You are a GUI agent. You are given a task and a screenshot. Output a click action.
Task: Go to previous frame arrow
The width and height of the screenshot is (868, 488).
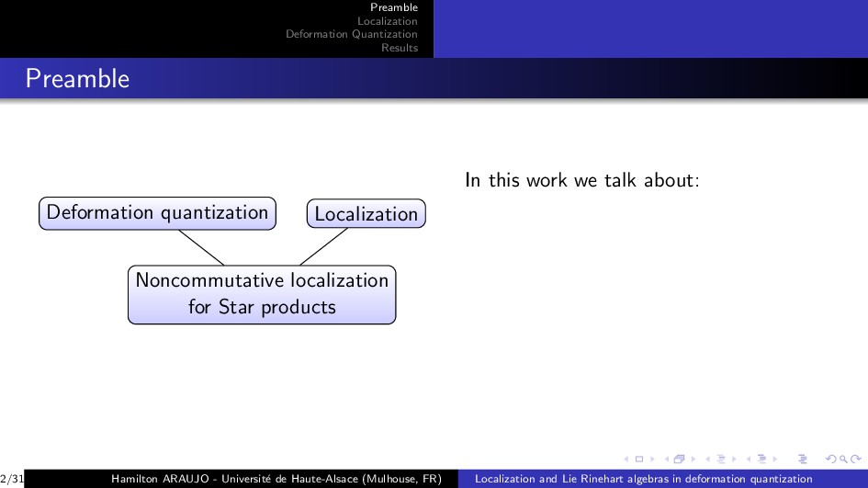click(667, 460)
